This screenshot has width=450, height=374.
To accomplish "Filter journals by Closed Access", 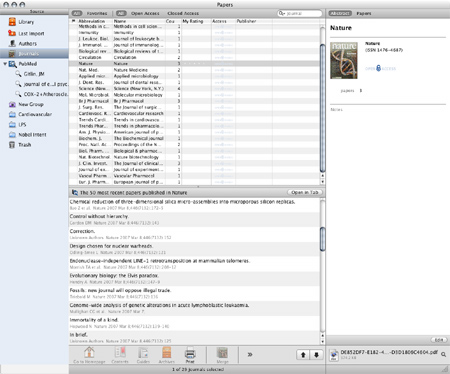I will click(183, 13).
